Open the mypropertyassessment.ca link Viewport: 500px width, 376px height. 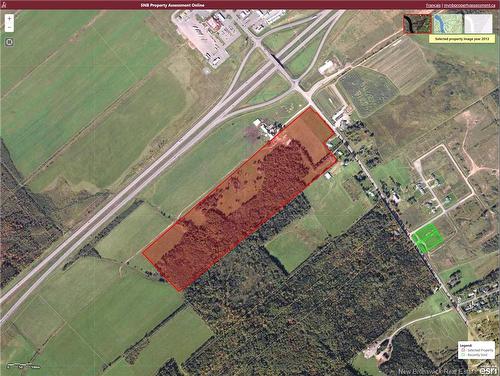(469, 5)
